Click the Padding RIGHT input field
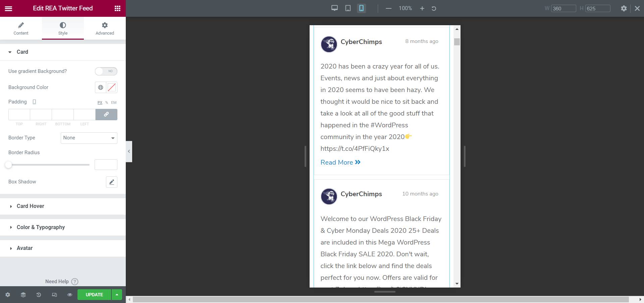The height and width of the screenshot is (303, 644). pos(41,115)
